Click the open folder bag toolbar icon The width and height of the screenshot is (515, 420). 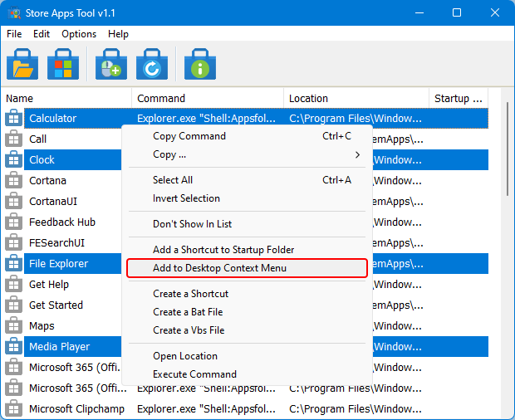coord(22,64)
